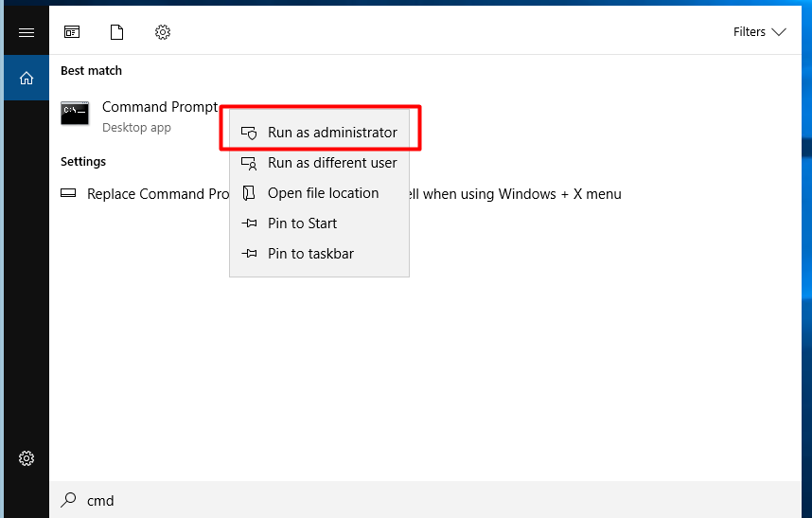Click the Home icon in the sidebar
The height and width of the screenshot is (518, 812).
26,78
